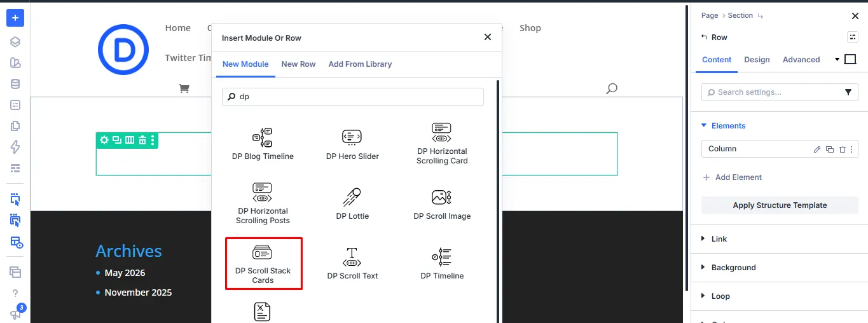Insert the DP Blog Timeline module
Screen dimensions: 868x323
tap(263, 144)
